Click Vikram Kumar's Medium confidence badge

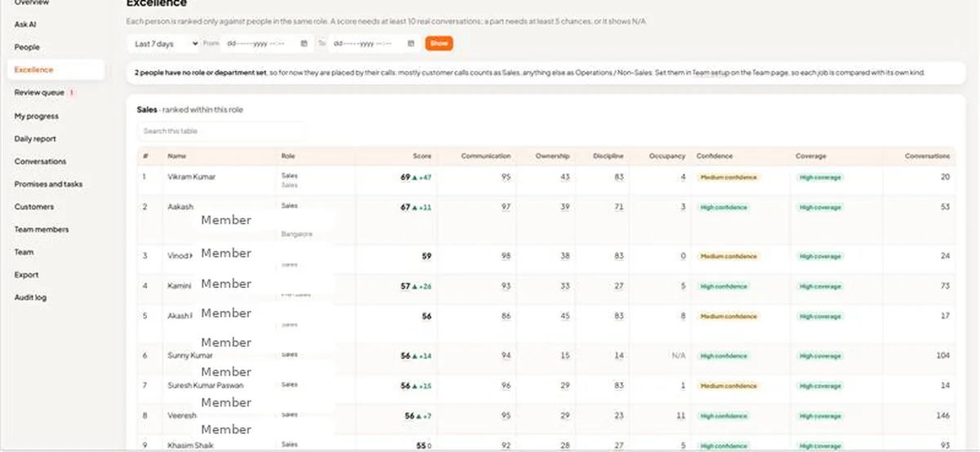(x=728, y=177)
